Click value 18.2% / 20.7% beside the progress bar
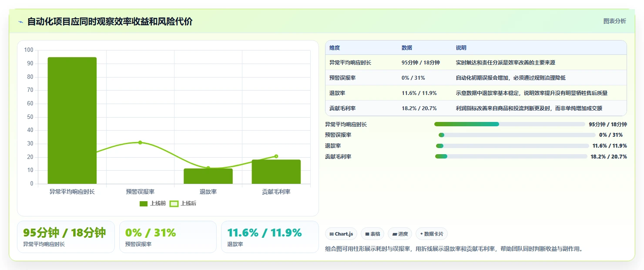Image resolution: width=644 pixels, height=270 pixels. 609,157
